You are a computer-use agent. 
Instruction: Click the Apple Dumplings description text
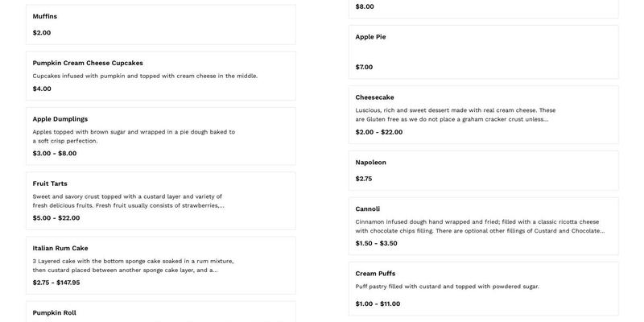click(x=134, y=136)
